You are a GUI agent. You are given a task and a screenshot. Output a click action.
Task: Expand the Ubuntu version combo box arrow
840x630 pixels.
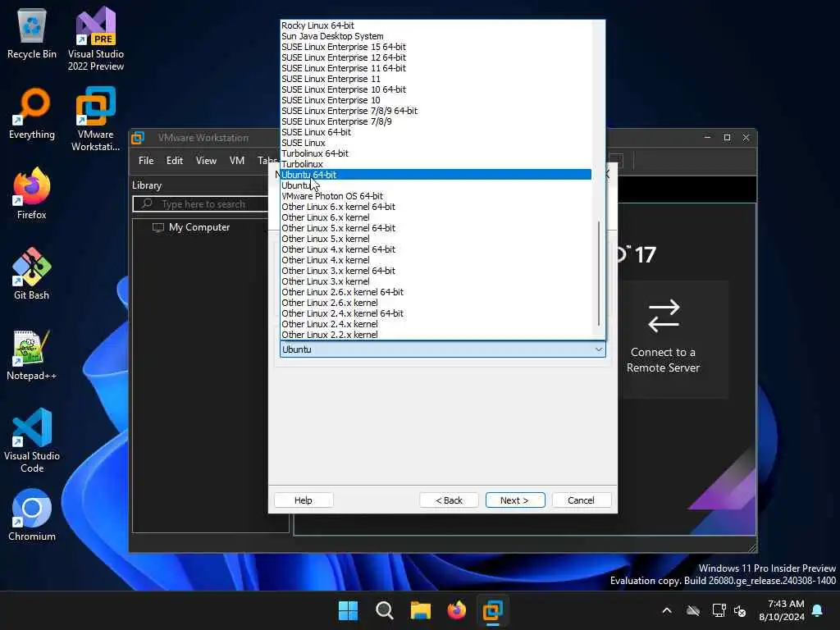point(598,349)
